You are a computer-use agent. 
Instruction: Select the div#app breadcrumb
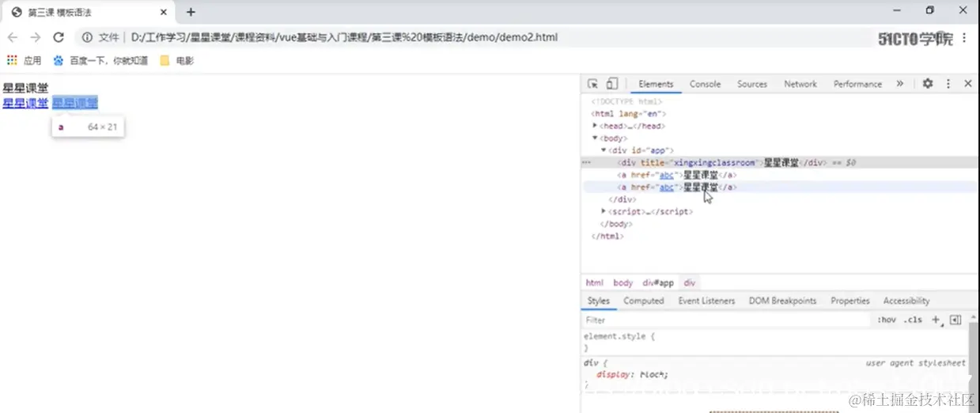point(658,282)
